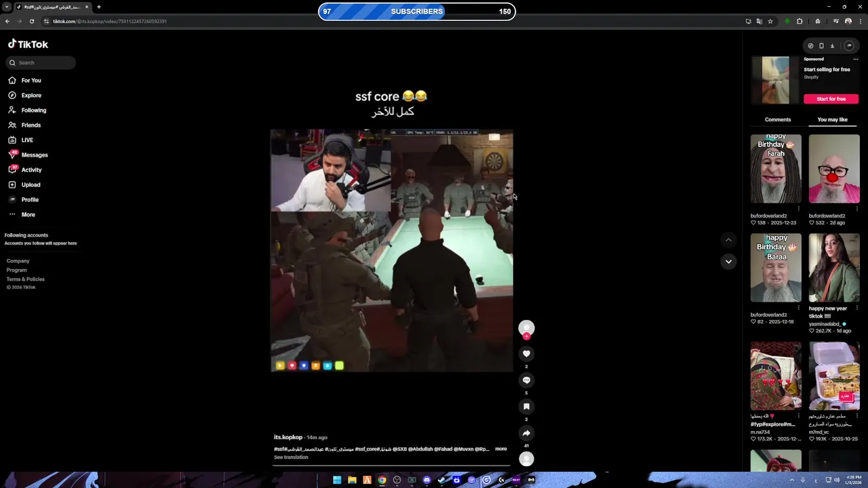Open Discord from the taskbar
The width and height of the screenshot is (868, 488).
(x=427, y=480)
